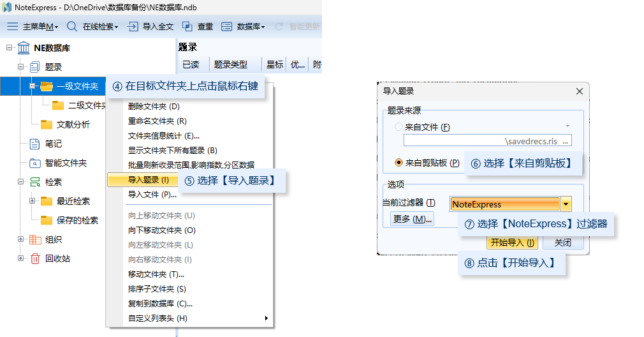
Task: Collapse the 题录 tree node
Action: 20,66
